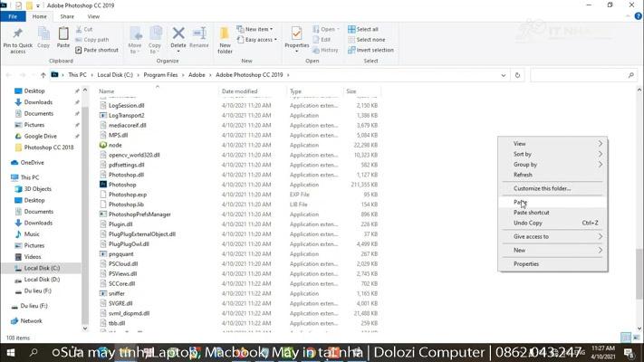644x362 pixels.
Task: Open Google Drive in the navigation pane
Action: (40, 136)
